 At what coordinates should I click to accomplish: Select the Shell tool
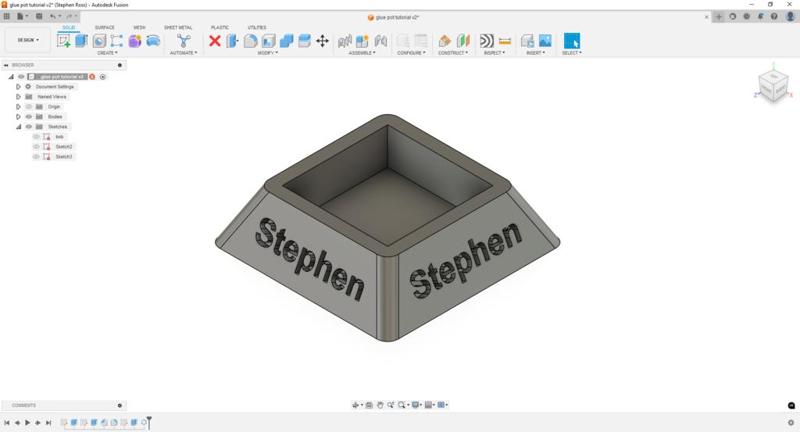tap(268, 41)
